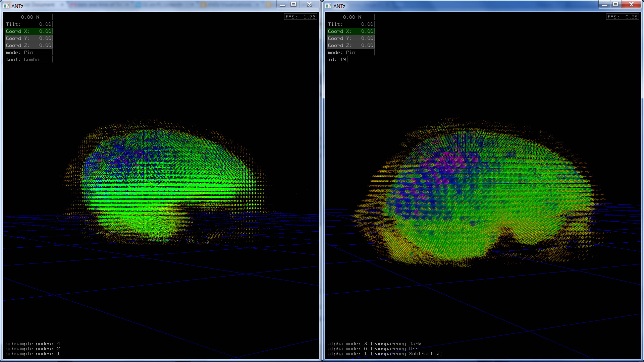This screenshot has width=644, height=362.
Task: Minimize the right ANTz window
Action: point(604,4)
